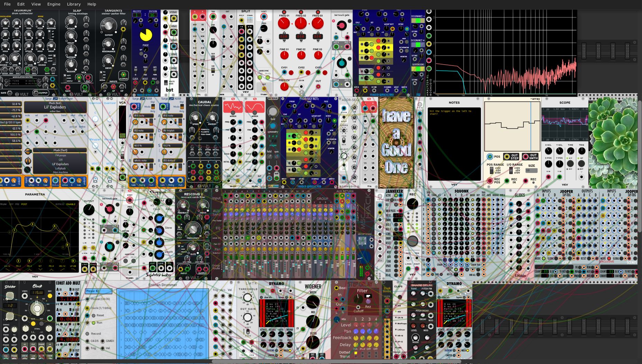The height and width of the screenshot is (364, 642).
Task: Click the yellow pie-shaped knob on Multiply/Division module
Action: pyautogui.click(x=146, y=35)
